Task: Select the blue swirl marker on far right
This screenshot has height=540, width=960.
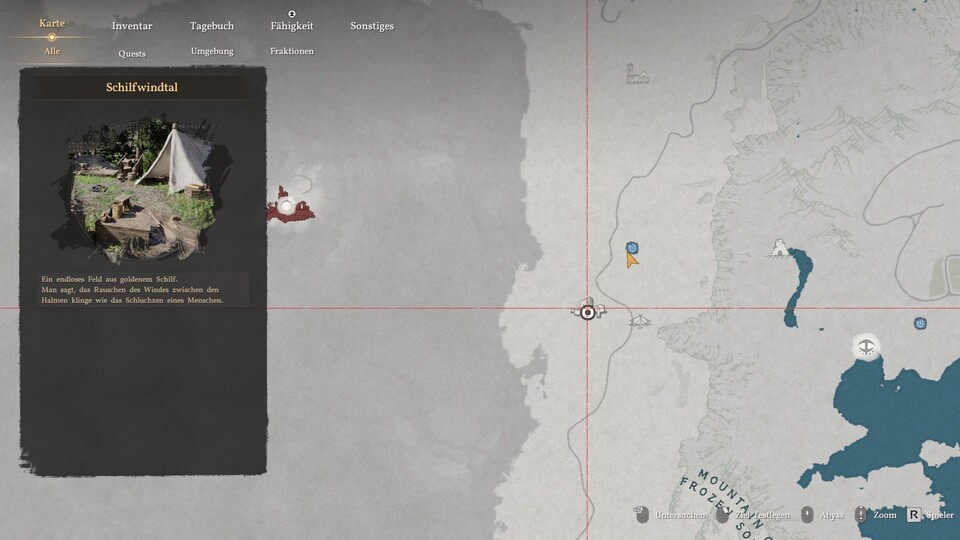Action: 919,323
